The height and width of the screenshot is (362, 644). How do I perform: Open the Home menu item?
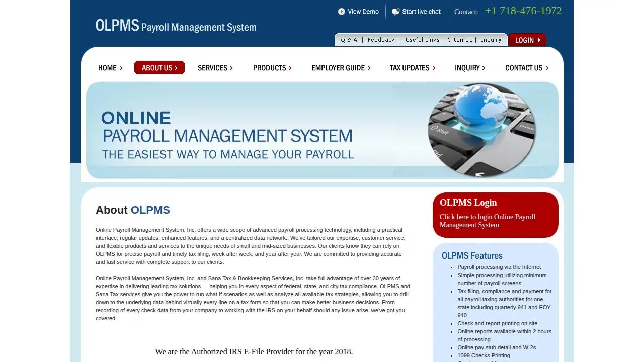(x=110, y=68)
